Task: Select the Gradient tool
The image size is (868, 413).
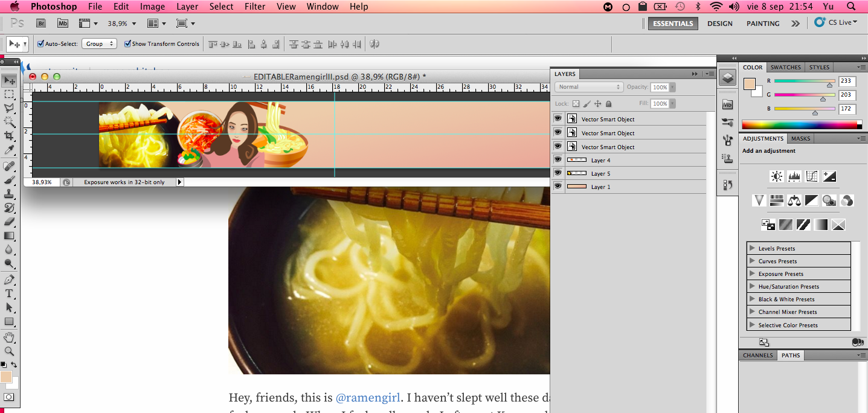Action: pos(9,235)
